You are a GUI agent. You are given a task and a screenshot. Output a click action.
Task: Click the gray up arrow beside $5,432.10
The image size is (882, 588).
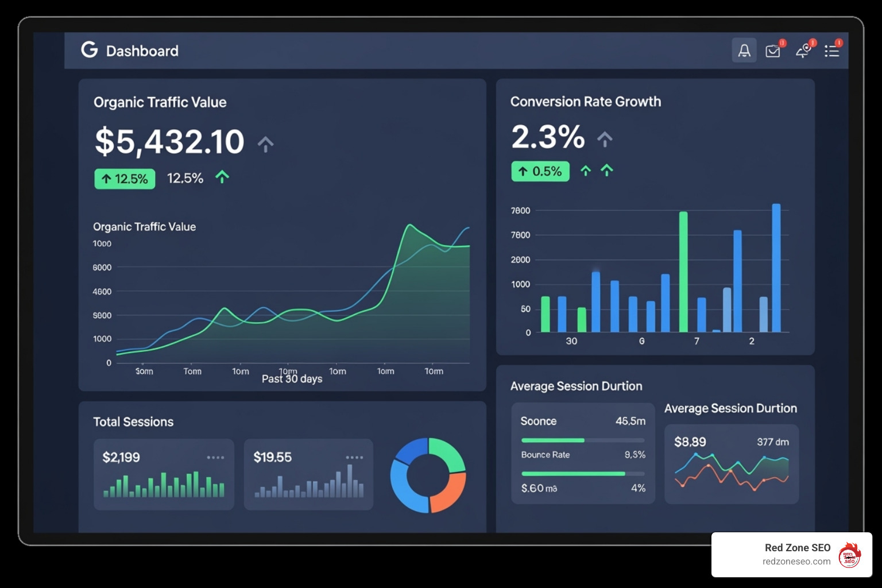pyautogui.click(x=265, y=144)
